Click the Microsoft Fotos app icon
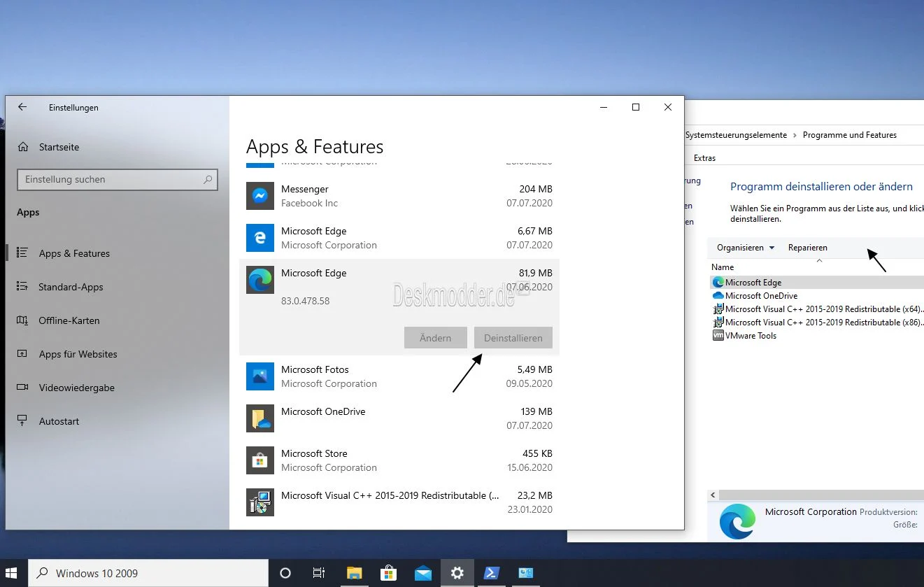Screen dimensions: 924x587 [x=260, y=376]
